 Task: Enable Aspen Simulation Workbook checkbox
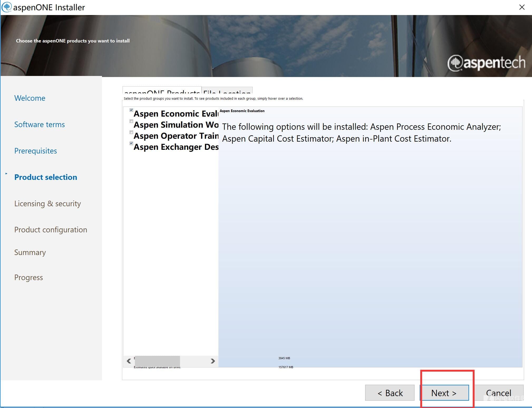click(131, 121)
